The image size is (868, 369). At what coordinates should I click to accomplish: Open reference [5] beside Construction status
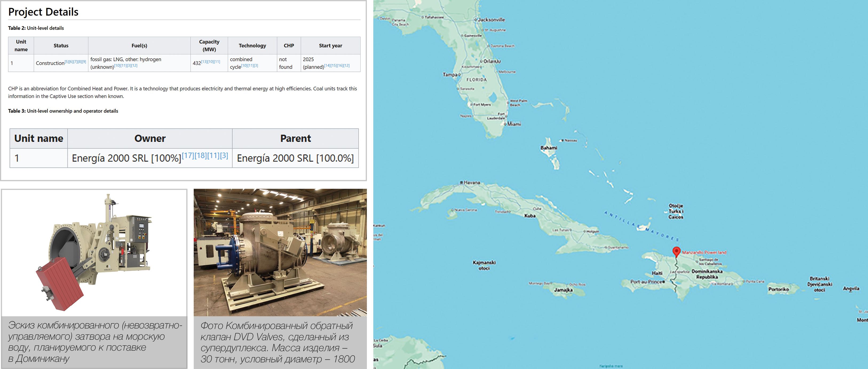(66, 62)
